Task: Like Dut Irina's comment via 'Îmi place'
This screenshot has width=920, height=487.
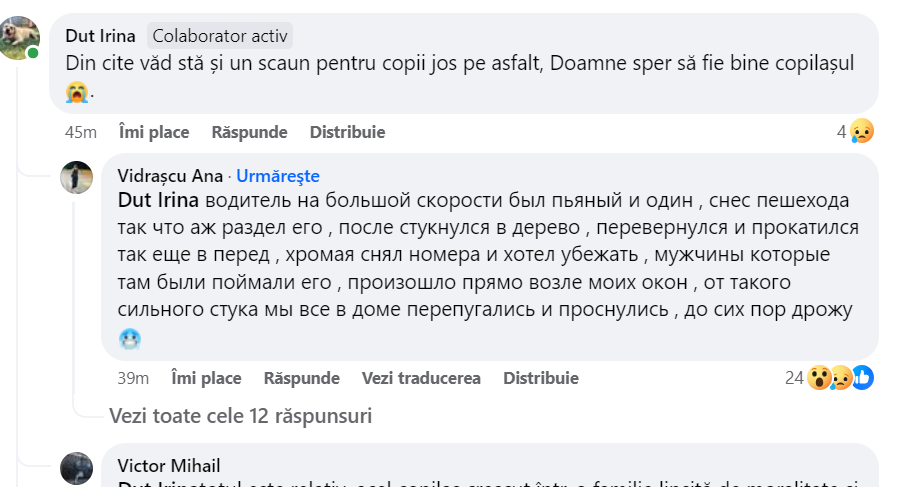Action: pyautogui.click(x=154, y=132)
